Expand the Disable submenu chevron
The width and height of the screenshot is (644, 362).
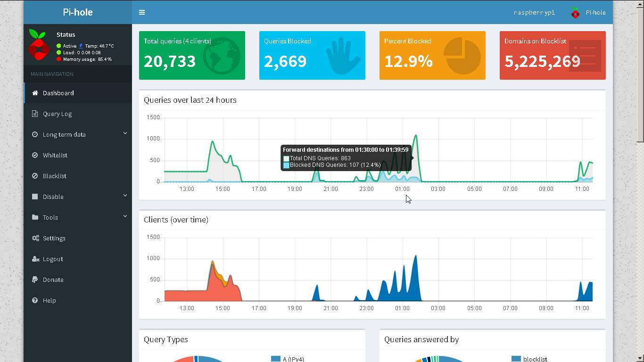(x=125, y=196)
